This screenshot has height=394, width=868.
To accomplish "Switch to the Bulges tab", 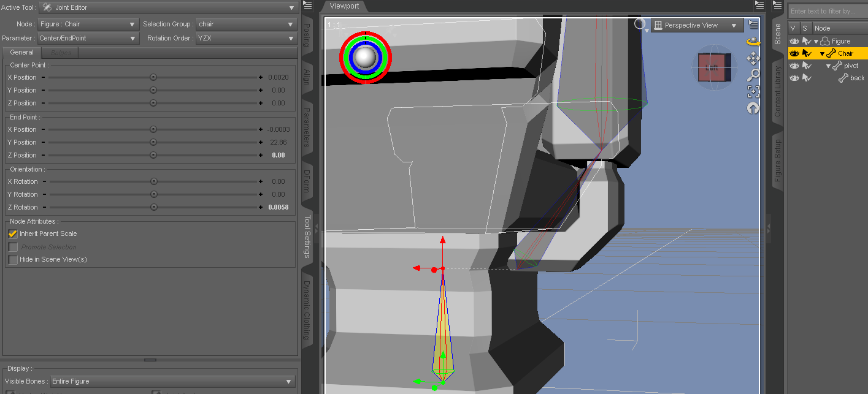I will [61, 53].
